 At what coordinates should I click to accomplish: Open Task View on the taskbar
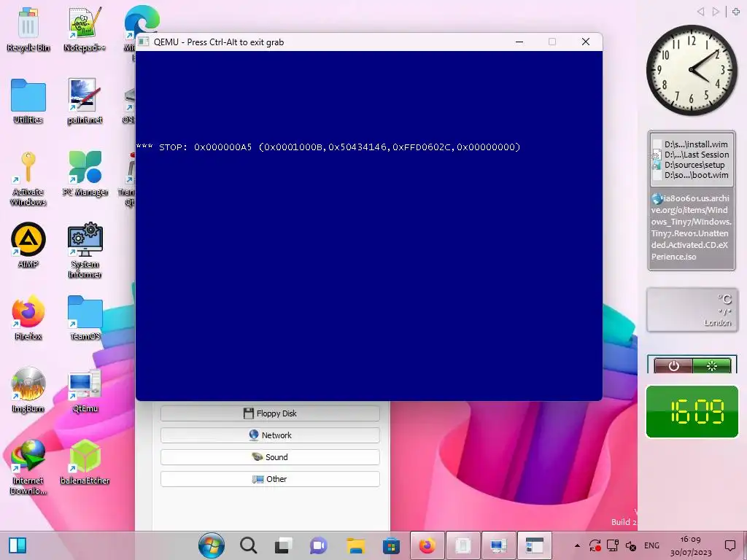[x=284, y=545]
